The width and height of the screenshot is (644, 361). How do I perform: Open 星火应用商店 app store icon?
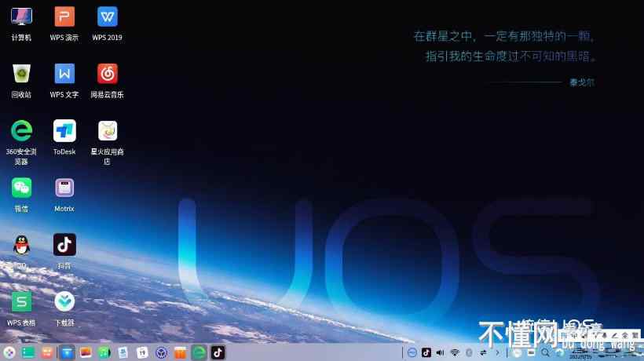(x=107, y=131)
